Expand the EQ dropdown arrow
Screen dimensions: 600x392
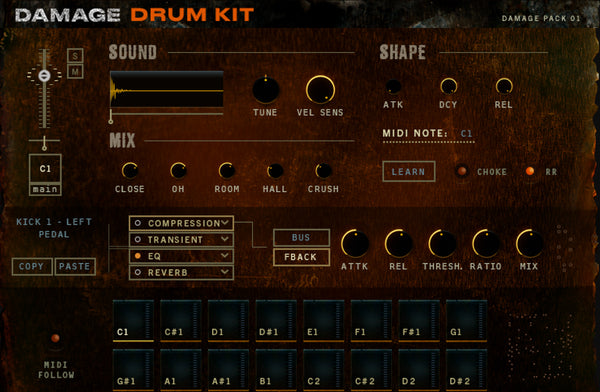(225, 255)
